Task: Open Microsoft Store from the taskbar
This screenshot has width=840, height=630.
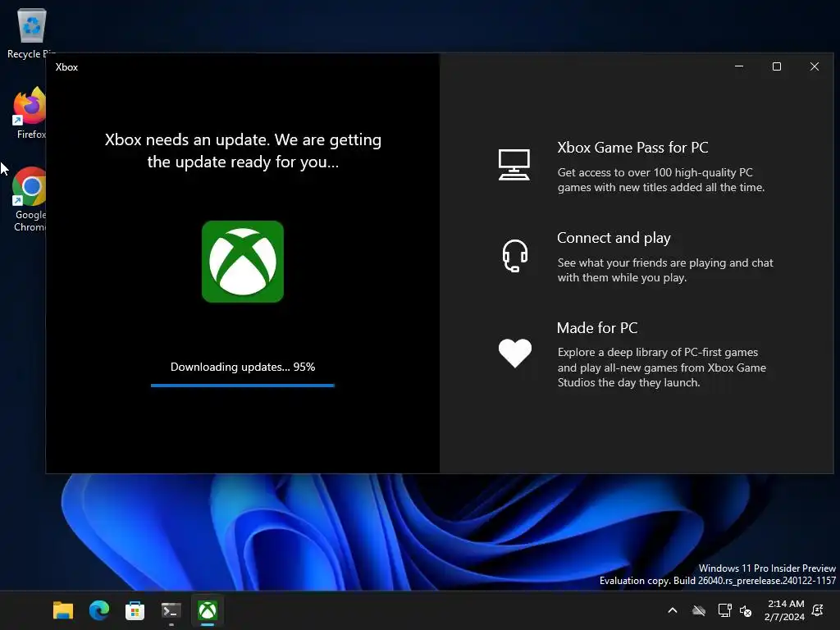Action: point(135,610)
